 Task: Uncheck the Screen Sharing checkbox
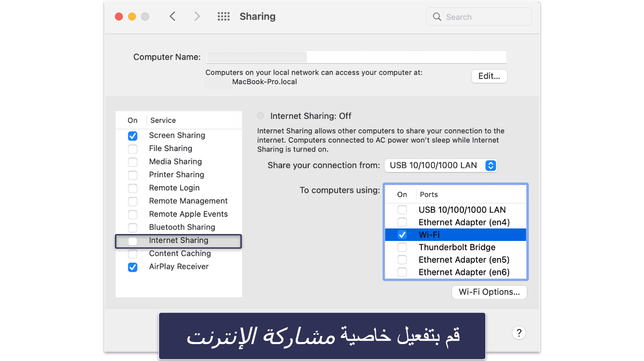[133, 136]
